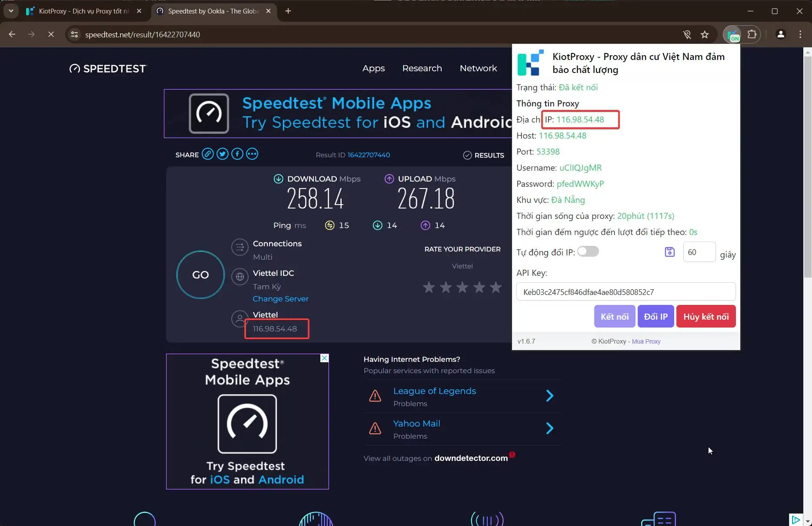Close the Speedtest Mobile Apps ad
The image size is (812, 526).
click(x=324, y=358)
